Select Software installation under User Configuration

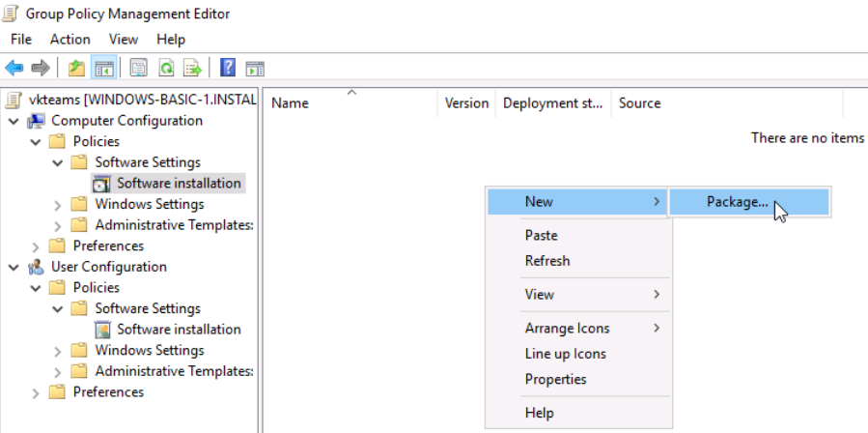[179, 330]
